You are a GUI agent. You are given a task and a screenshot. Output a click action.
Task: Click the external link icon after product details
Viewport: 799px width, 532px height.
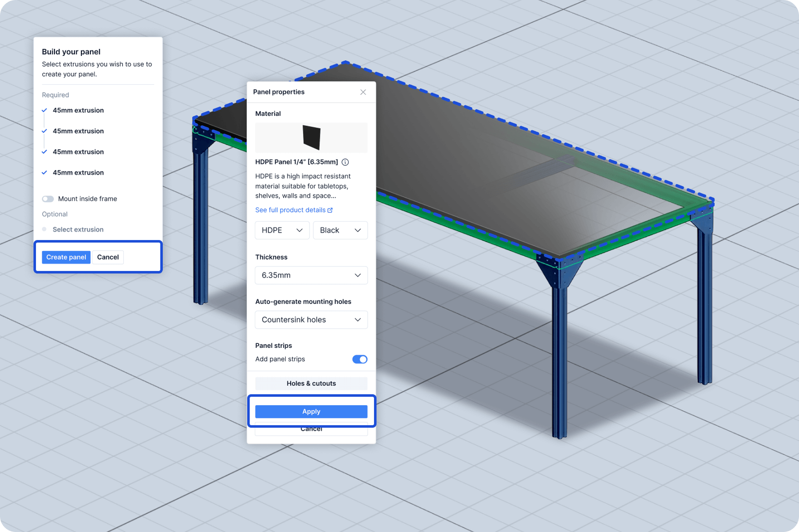coord(330,210)
